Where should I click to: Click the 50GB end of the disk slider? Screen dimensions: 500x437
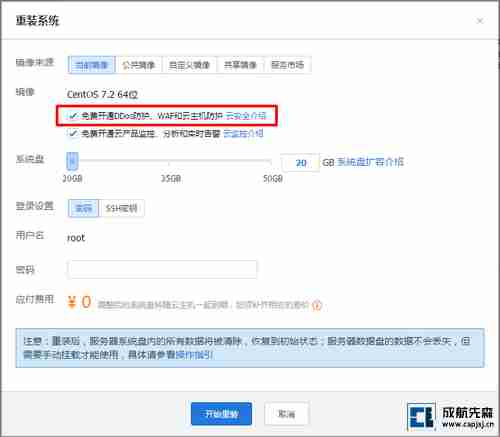coord(271,162)
